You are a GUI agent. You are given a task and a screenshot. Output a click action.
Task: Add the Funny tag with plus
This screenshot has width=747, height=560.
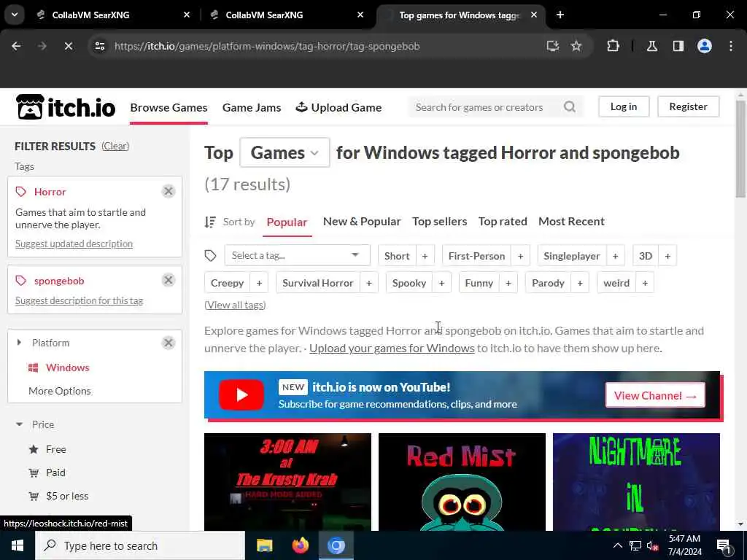click(508, 283)
